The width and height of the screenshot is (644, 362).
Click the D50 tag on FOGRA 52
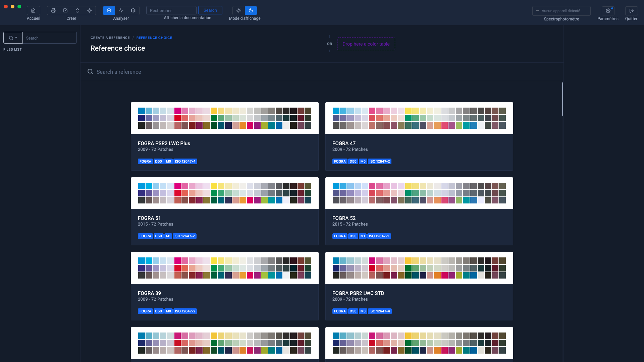pos(353,236)
